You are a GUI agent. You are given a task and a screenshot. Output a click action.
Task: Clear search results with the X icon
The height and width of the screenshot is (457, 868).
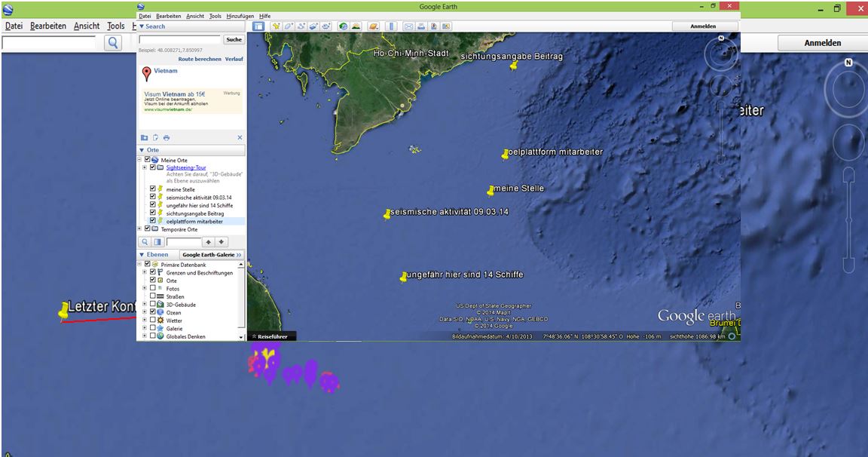240,137
